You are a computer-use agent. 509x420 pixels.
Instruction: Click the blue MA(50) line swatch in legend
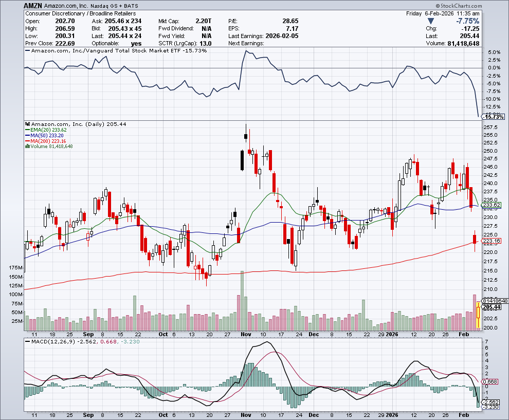click(28, 135)
